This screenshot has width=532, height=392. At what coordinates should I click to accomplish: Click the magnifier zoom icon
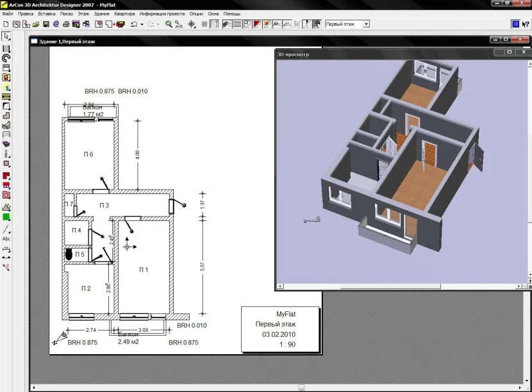(169, 24)
